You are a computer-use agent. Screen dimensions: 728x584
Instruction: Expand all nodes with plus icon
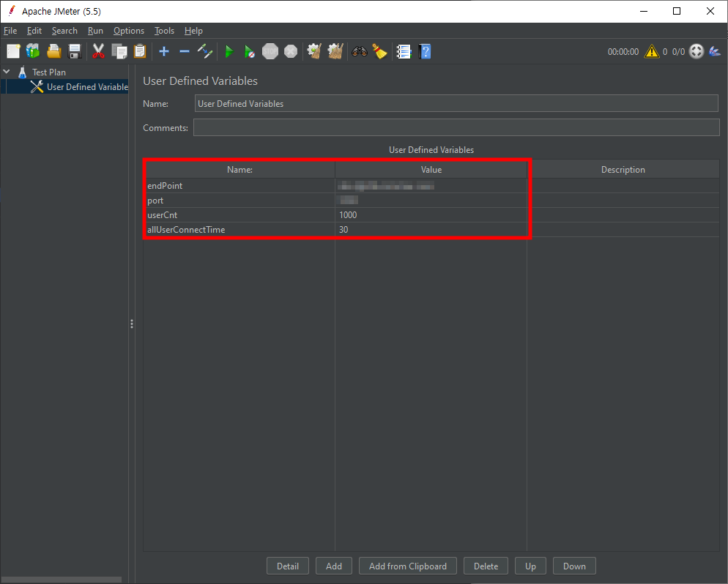(164, 51)
